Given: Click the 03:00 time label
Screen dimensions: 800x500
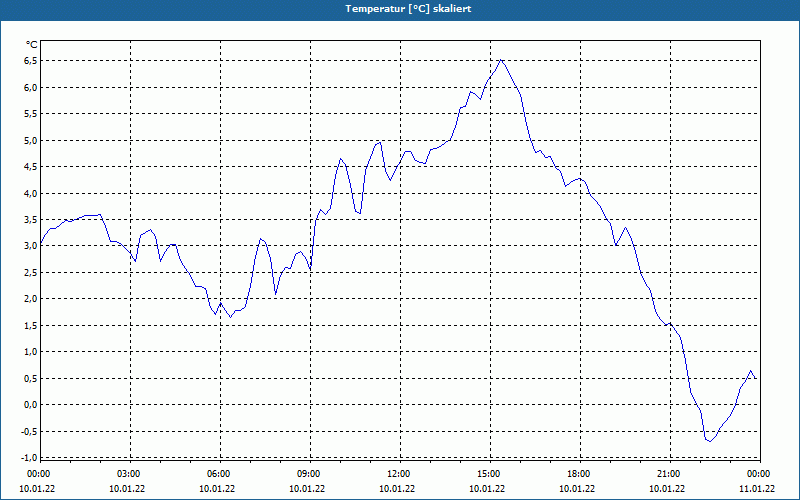Looking at the screenshot, I should (131, 474).
